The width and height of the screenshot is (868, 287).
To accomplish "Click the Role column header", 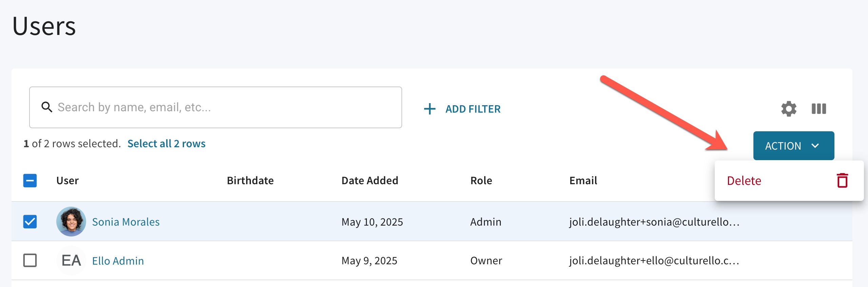I will click(x=481, y=180).
